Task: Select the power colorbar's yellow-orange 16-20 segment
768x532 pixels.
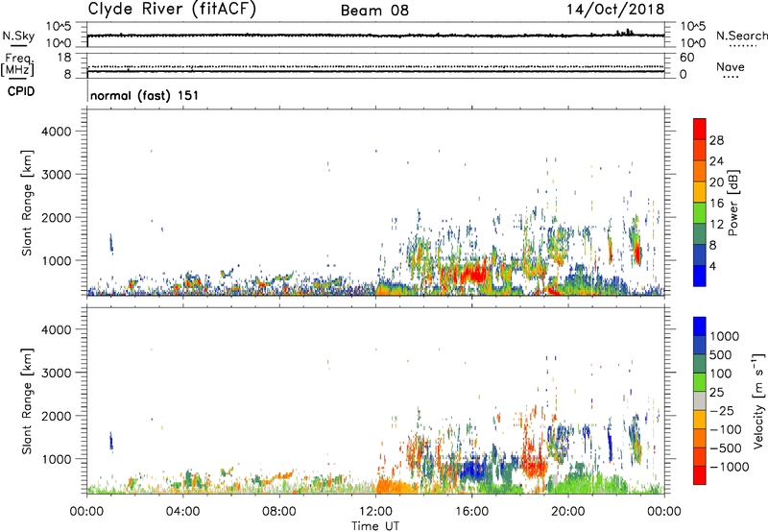Action: [700, 192]
